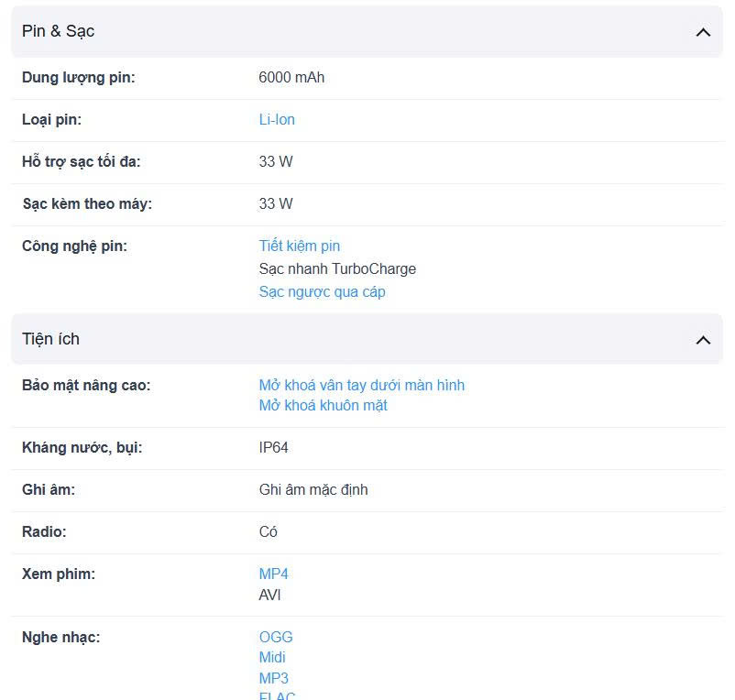
Task: Click the IP64 water resistance value
Action: pyautogui.click(x=274, y=448)
